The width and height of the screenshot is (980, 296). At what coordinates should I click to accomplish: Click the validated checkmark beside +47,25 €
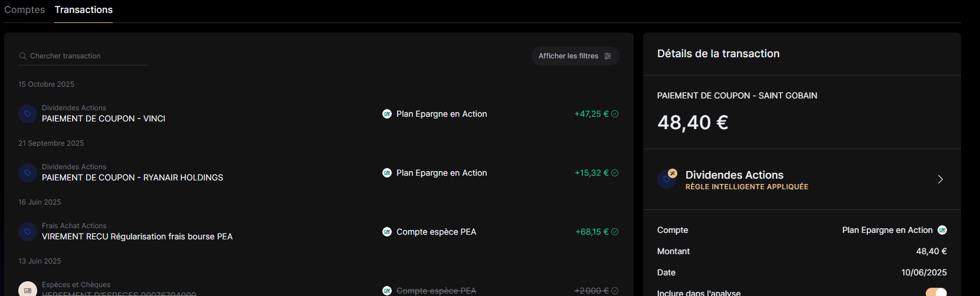tap(615, 114)
